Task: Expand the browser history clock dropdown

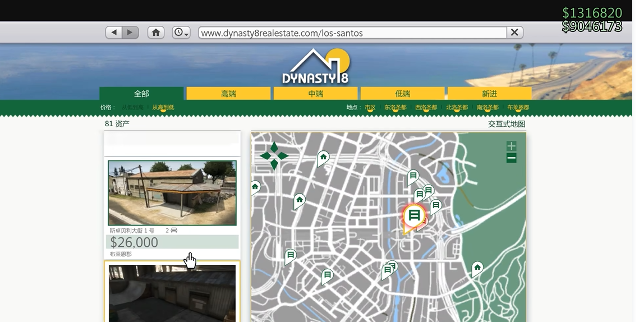Action: pos(181,33)
